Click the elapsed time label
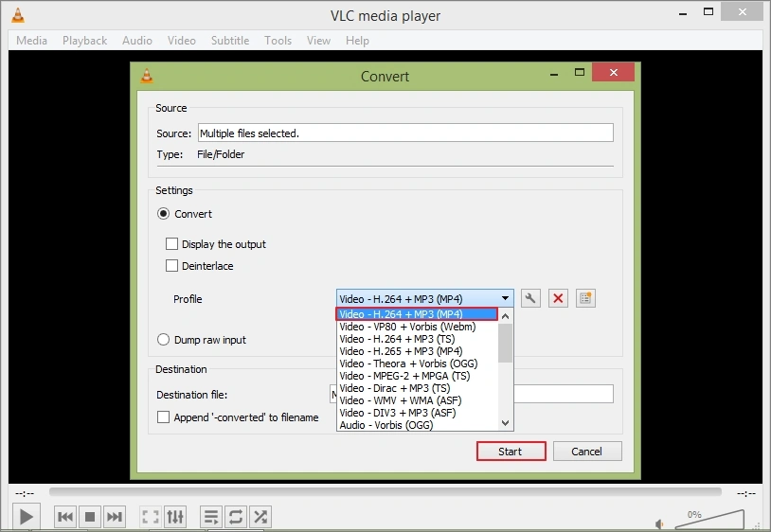Viewport: 771px width, 532px height. coord(25,493)
